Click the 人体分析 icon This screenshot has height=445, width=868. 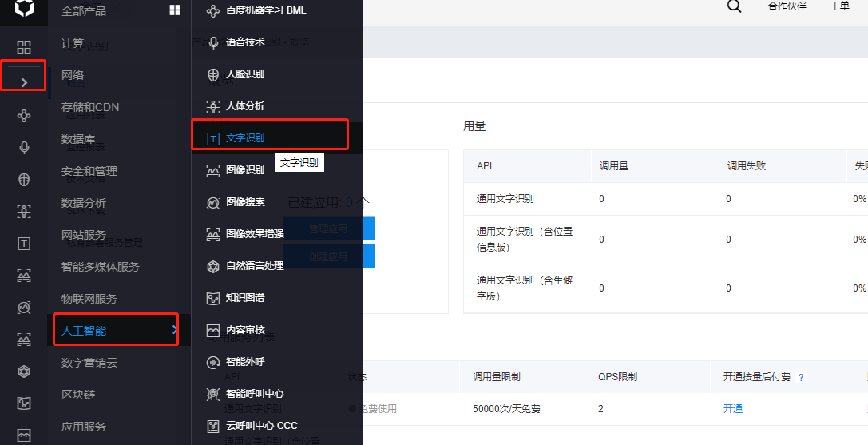coord(213,106)
